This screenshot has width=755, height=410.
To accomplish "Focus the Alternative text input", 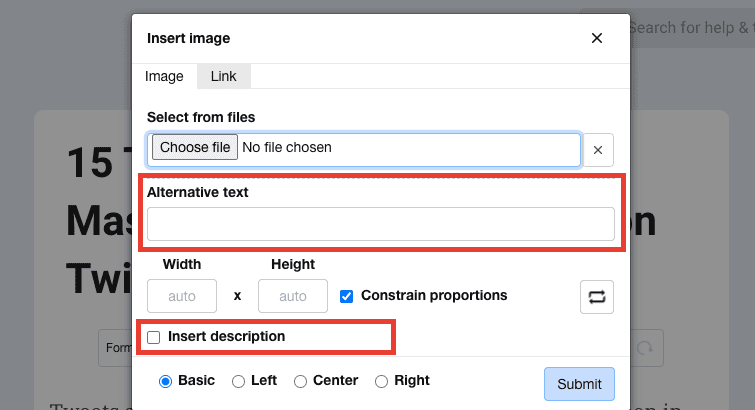I will click(380, 224).
